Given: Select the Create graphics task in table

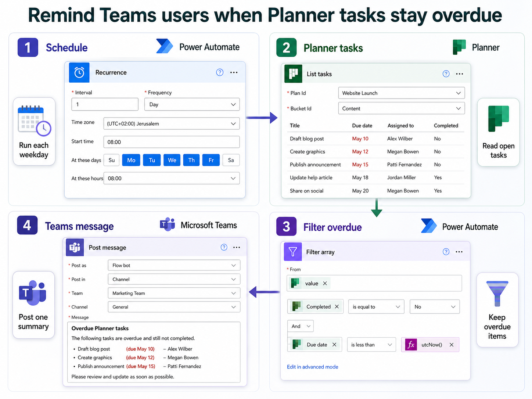Looking at the screenshot, I should point(375,151).
